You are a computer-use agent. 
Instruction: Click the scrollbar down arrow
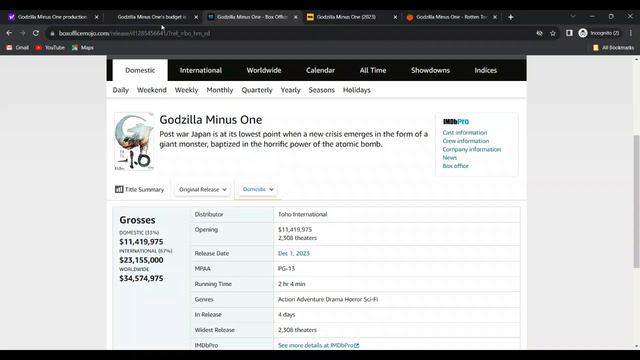pos(636,347)
